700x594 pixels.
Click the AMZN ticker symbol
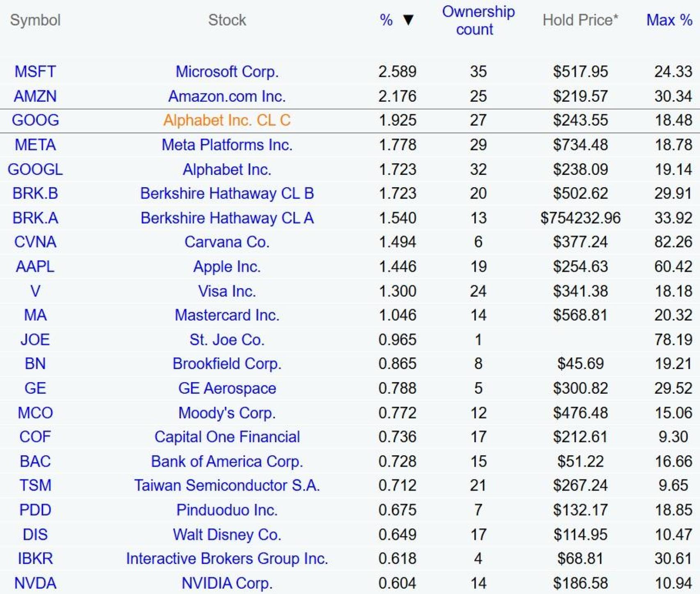point(35,96)
